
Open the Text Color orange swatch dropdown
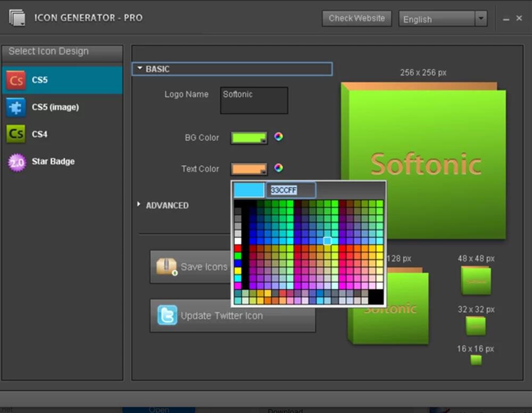coord(249,169)
